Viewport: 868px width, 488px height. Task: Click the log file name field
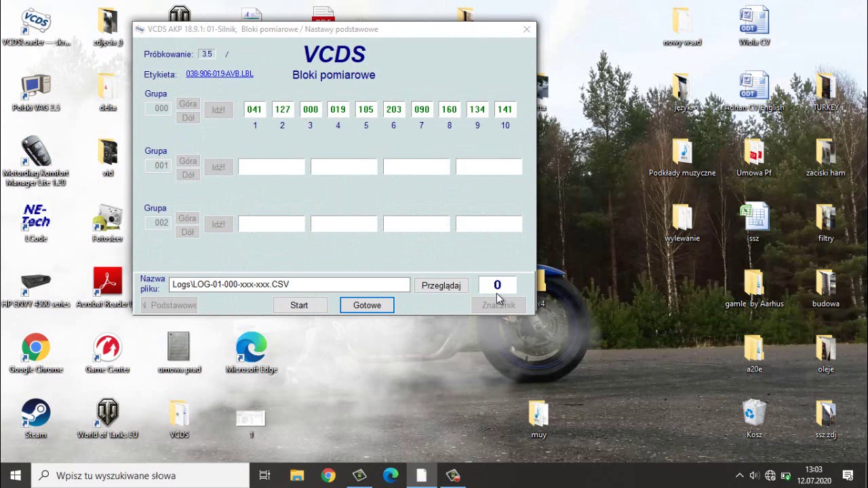pyautogui.click(x=290, y=285)
